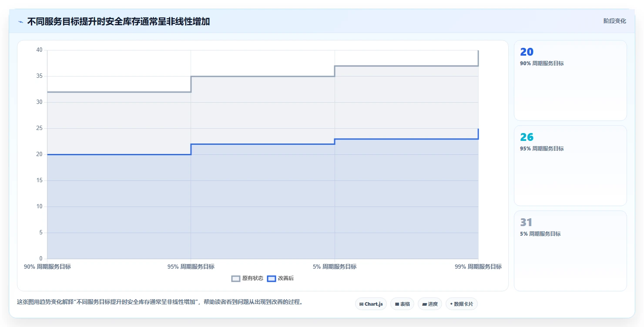This screenshot has width=644, height=327.
Task: Open the data card showing 26
Action: coord(570,166)
